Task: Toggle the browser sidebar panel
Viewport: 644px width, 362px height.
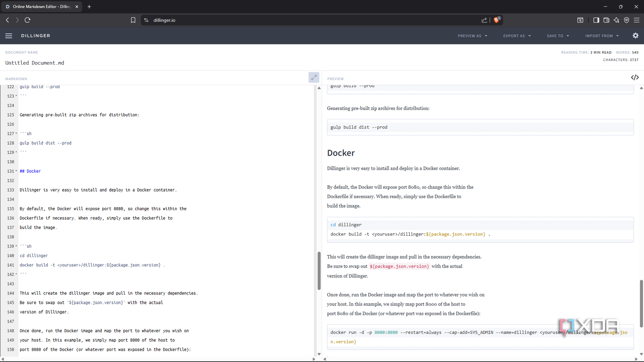Action: 596,20
